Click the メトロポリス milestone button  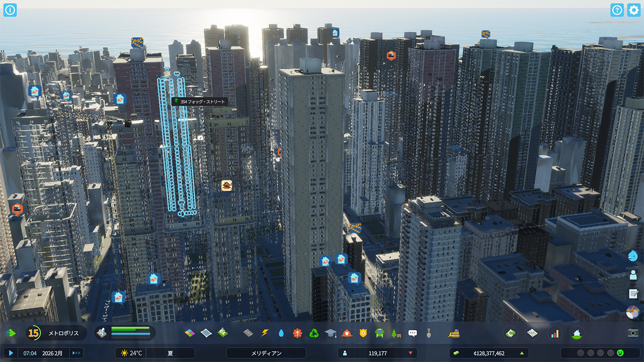(x=55, y=333)
